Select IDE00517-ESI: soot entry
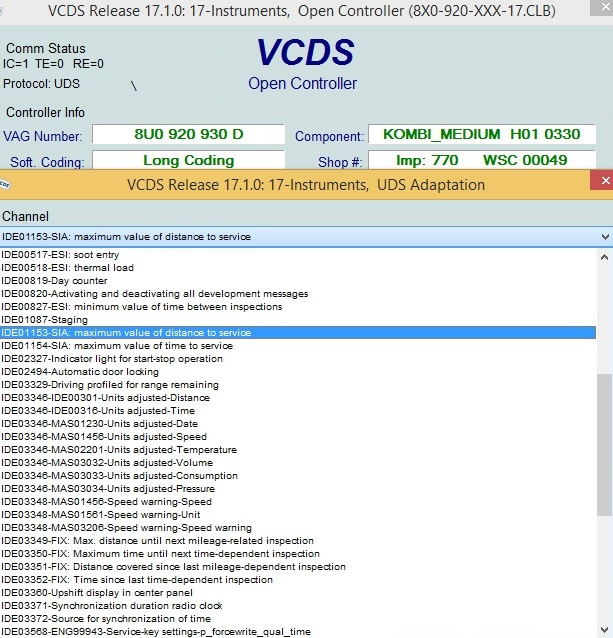613x638 pixels. 298,255
